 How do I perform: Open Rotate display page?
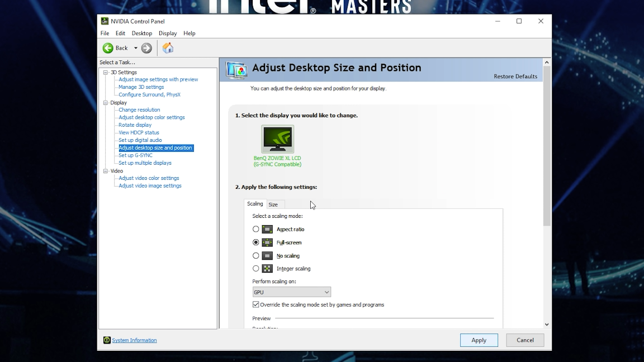pos(135,125)
